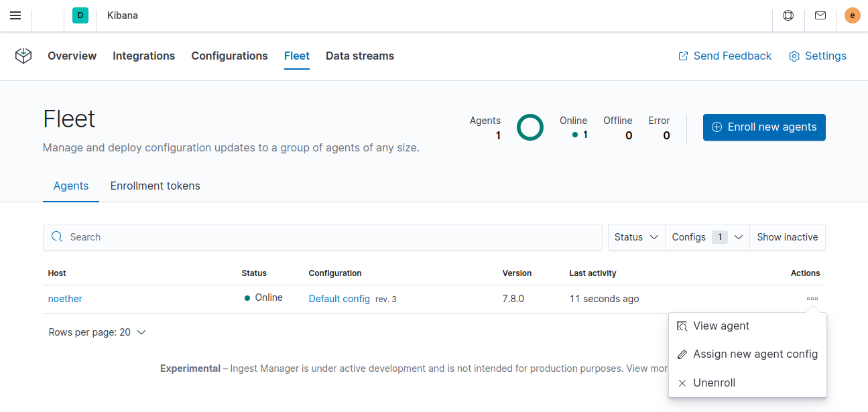Toggle the Configs filter badge
Viewport: 868px width, 412px height.
click(719, 236)
